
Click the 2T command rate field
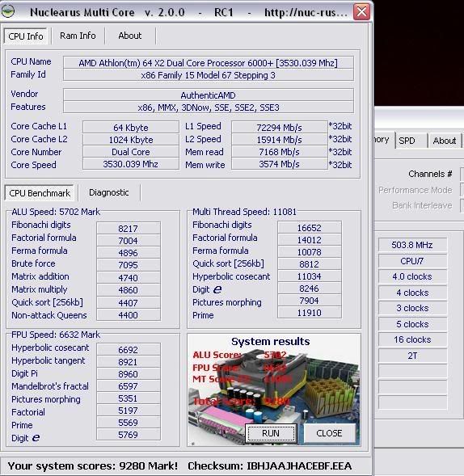point(412,355)
